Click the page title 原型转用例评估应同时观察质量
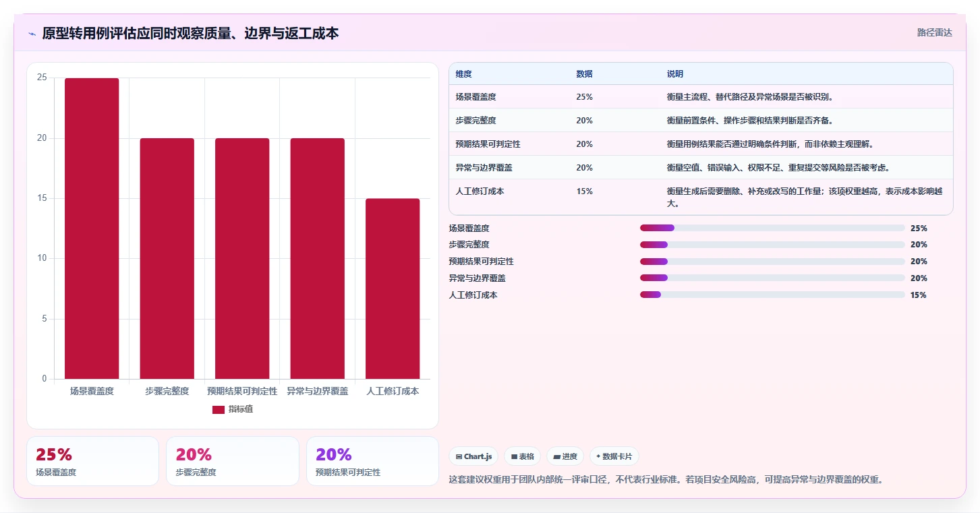980x513 pixels. (190, 33)
